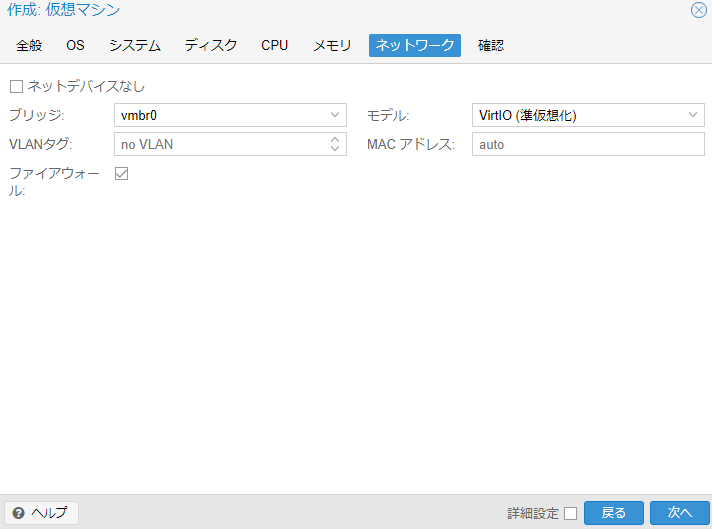
Task: Click the MAC アドレス: label
Action: (411, 144)
